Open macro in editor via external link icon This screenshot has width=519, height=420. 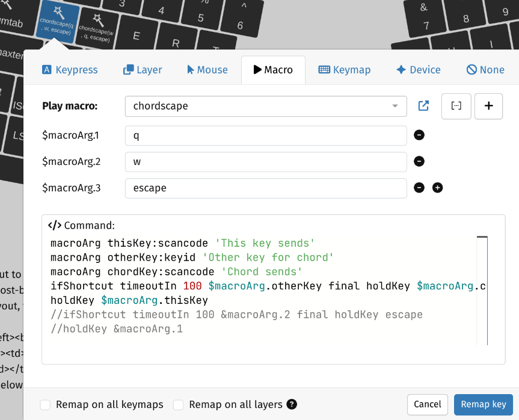[x=424, y=106]
